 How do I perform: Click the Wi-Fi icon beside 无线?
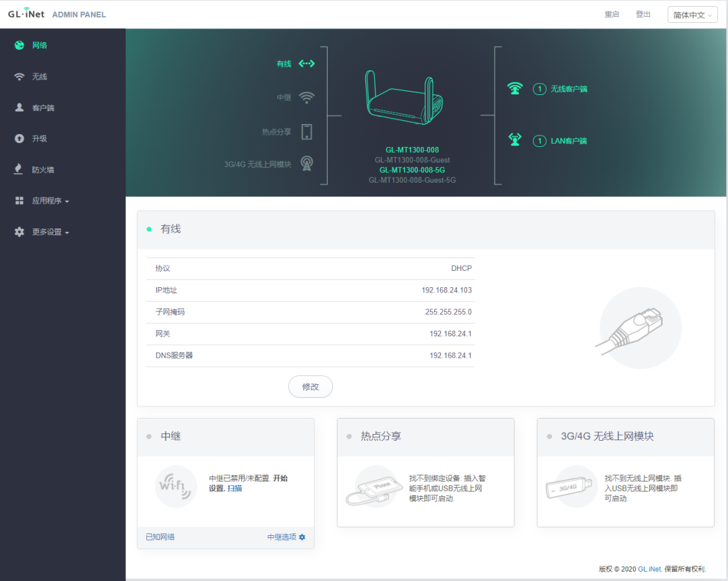(x=19, y=77)
